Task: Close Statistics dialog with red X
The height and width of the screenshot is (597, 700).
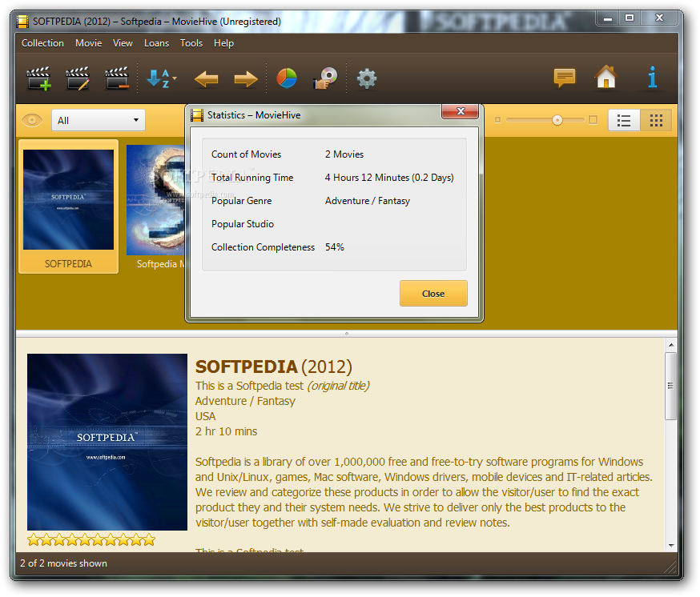Action: [461, 111]
